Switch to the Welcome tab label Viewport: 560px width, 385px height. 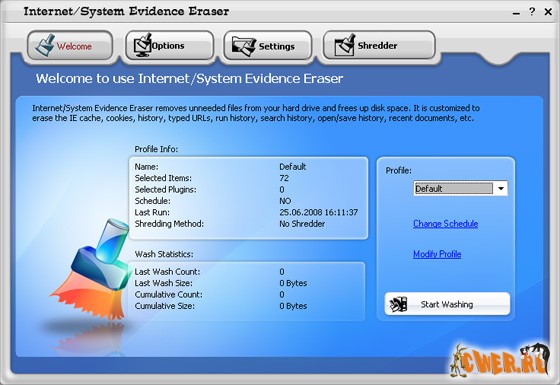coord(74,46)
